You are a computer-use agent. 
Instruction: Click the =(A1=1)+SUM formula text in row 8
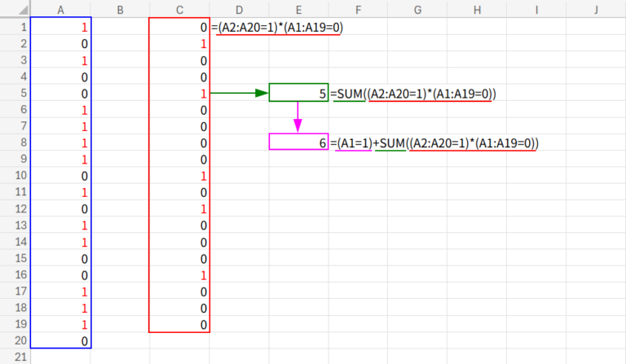coord(435,143)
